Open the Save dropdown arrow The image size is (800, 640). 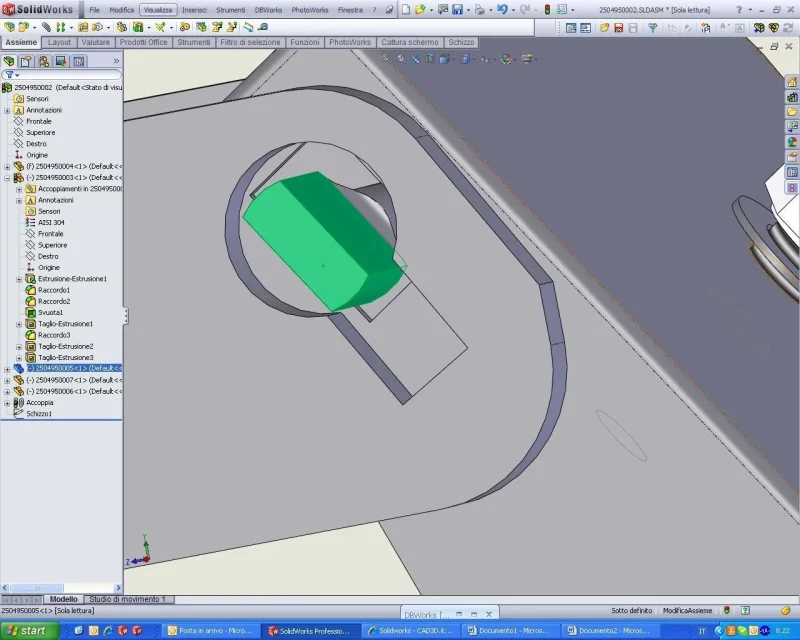pyautogui.click(x=468, y=10)
